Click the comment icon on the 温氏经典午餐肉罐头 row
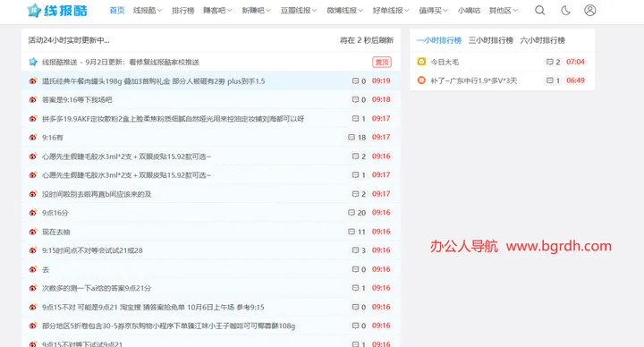 (x=355, y=80)
